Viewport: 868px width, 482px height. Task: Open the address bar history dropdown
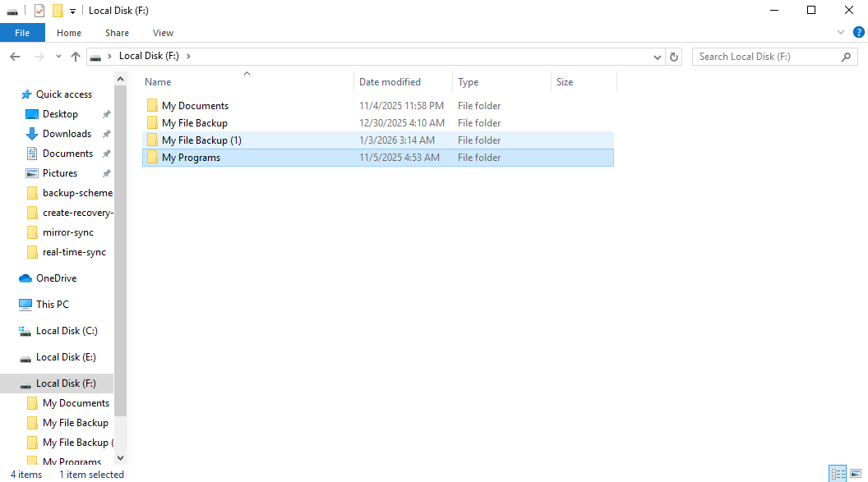[x=657, y=57]
